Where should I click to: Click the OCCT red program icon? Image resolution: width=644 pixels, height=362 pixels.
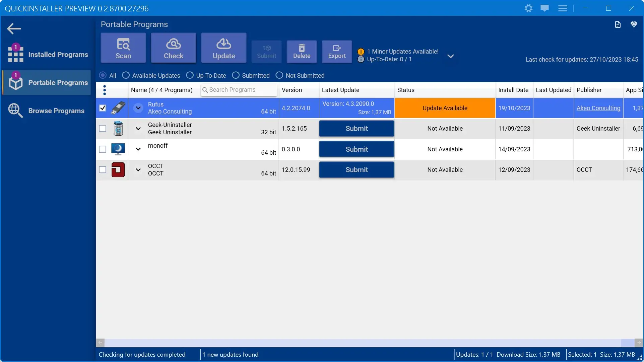(x=118, y=170)
